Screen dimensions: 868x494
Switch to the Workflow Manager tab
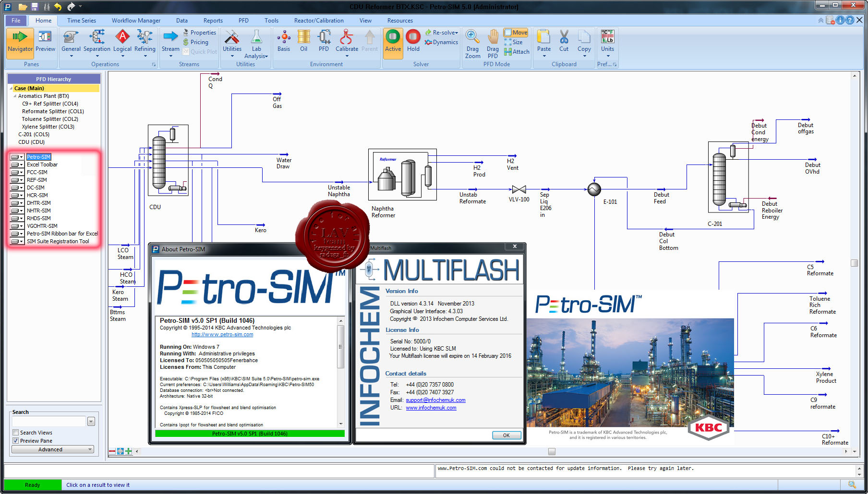point(136,21)
